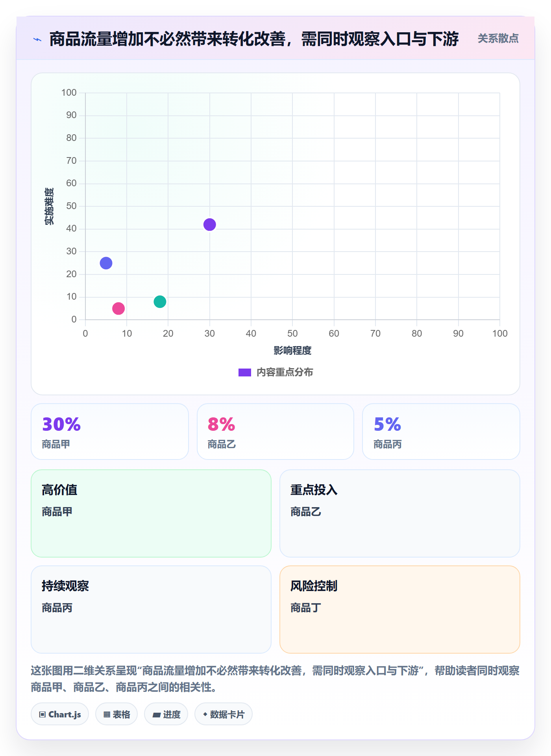
Task: Select the 30% stat card value
Action: 61,424
